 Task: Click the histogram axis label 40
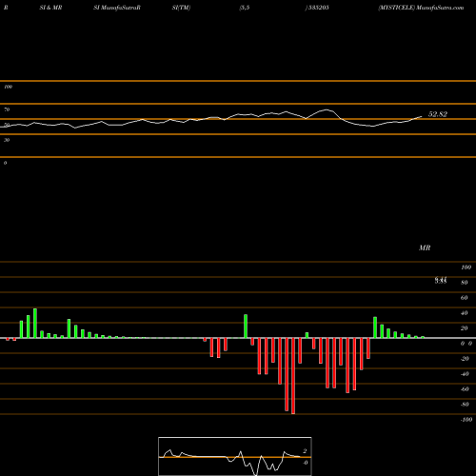pos(465,313)
